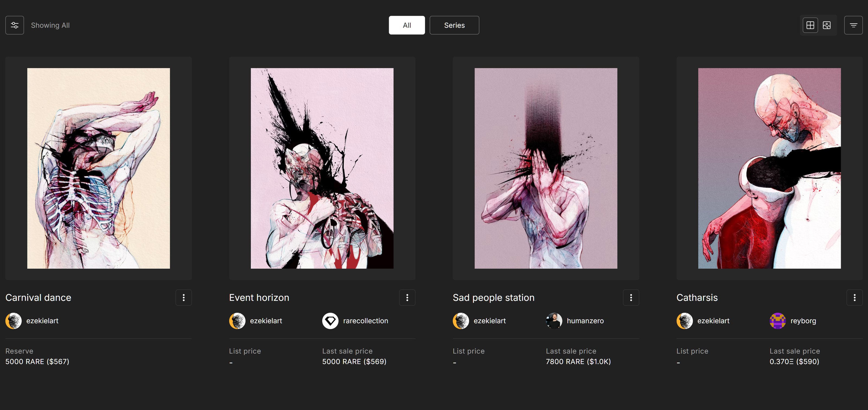Open Catharsis three-dot menu
Viewport: 868px width, 410px height.
[854, 297]
